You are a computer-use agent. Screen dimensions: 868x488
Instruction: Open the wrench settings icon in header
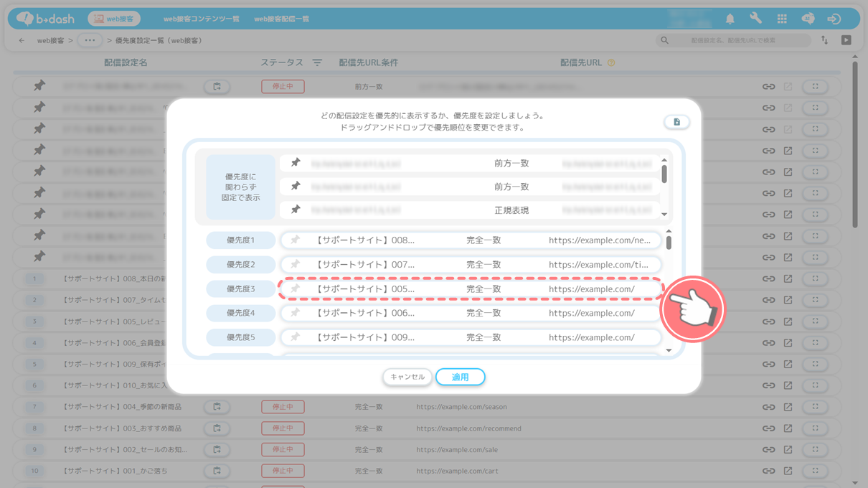[x=755, y=19]
